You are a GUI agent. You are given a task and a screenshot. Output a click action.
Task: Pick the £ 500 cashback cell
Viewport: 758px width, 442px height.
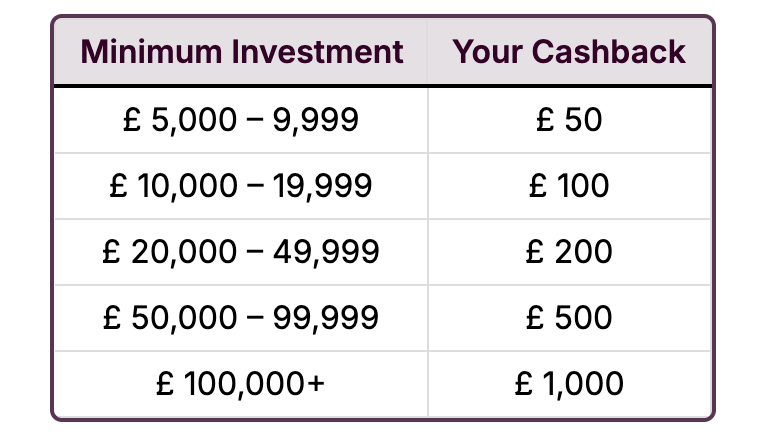click(569, 317)
